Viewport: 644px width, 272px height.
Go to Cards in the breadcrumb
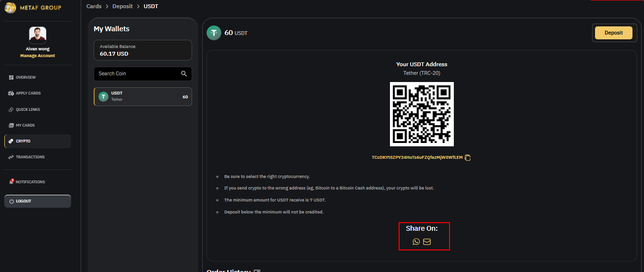94,6
